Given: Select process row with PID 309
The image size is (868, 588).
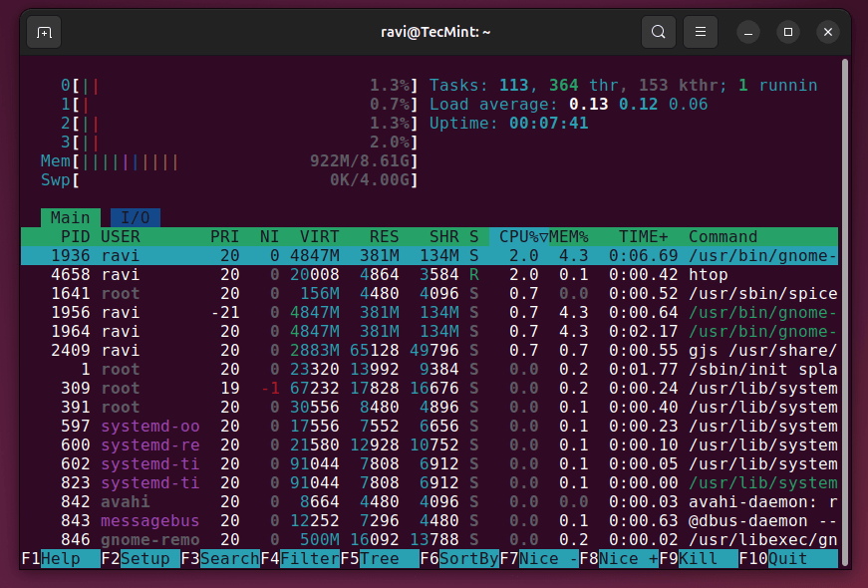Looking at the screenshot, I should click(x=430, y=388).
